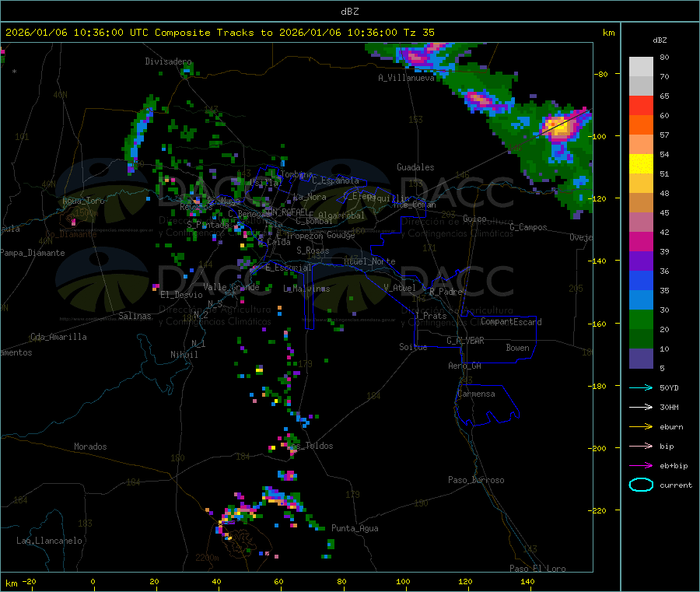Viewport: 700px width, 592px height.
Task: Click the dBZ title at top
Action: pos(349,12)
